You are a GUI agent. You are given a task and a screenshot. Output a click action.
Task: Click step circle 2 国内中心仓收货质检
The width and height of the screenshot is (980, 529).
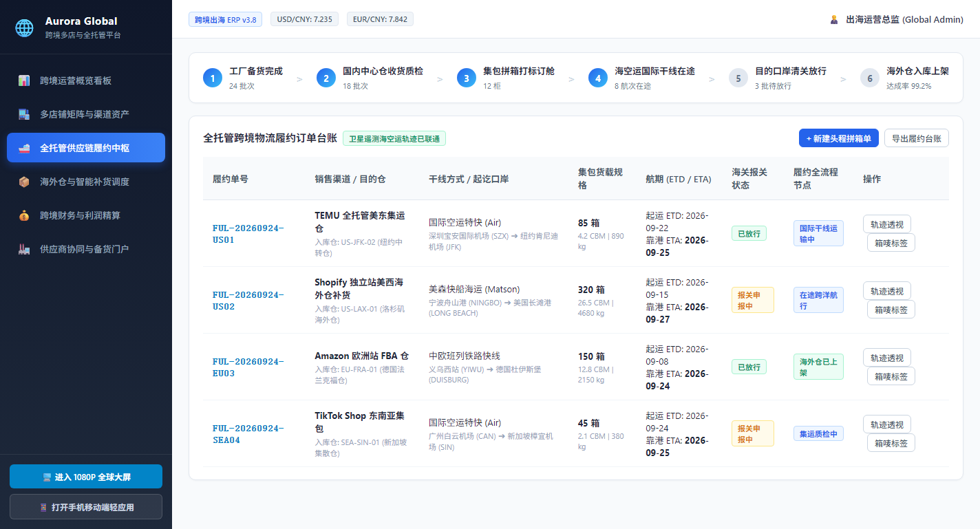tap(326, 78)
